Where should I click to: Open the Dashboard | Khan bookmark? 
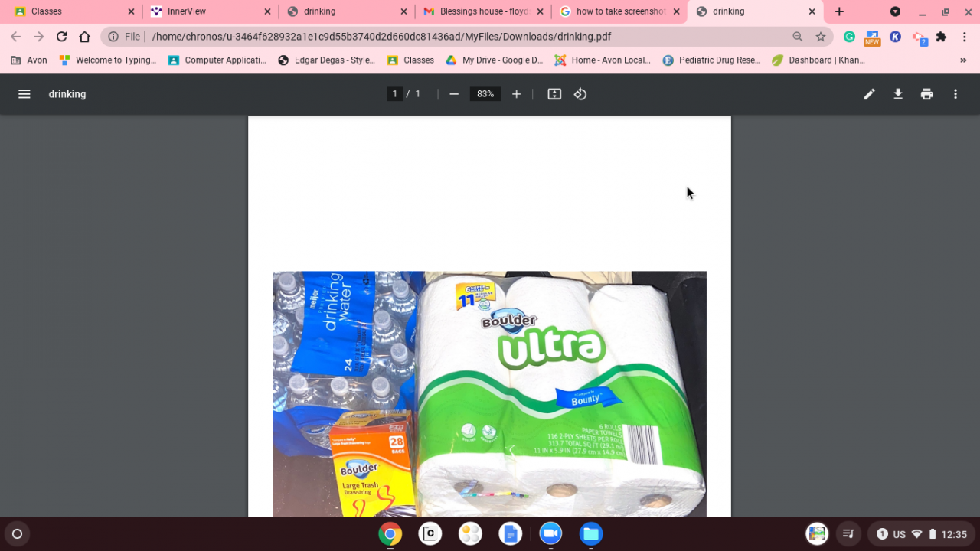(818, 60)
